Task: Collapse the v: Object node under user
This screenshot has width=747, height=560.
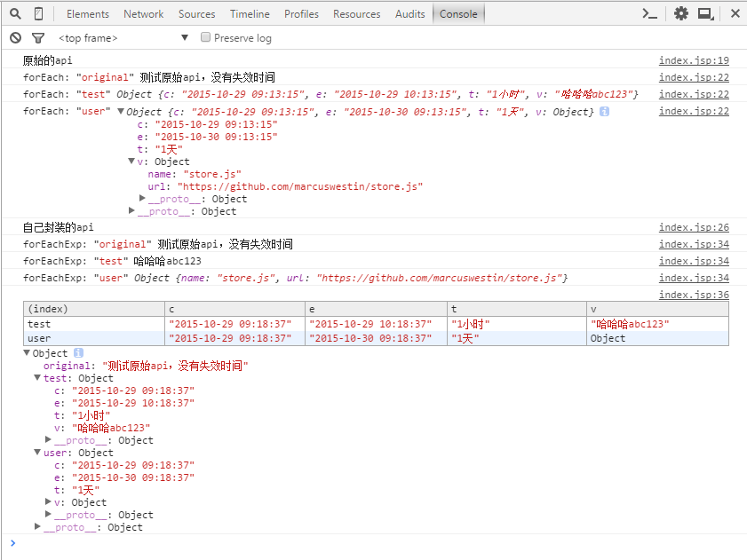Action: (131, 162)
